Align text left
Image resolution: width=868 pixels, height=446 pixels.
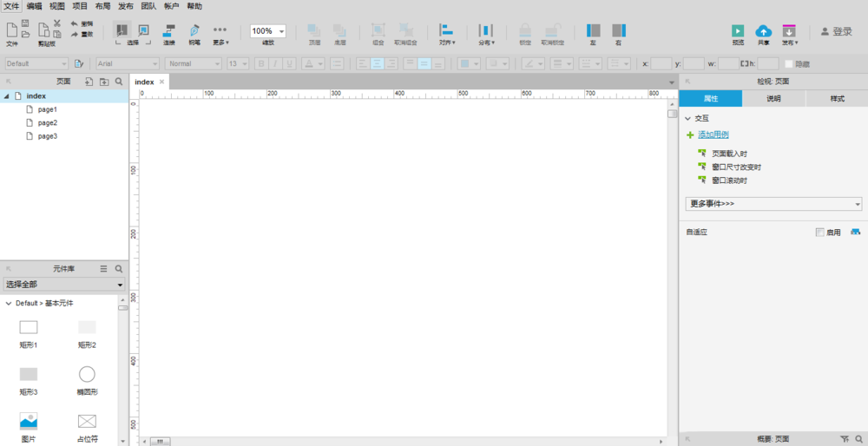pyautogui.click(x=363, y=63)
